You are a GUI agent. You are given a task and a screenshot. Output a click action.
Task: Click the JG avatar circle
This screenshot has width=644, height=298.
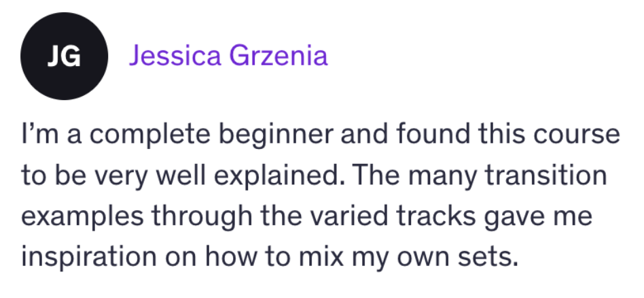tap(64, 56)
